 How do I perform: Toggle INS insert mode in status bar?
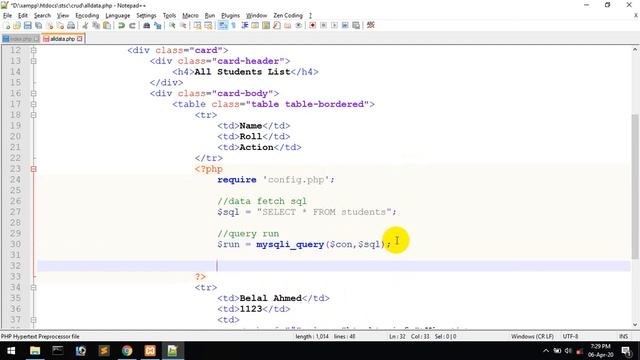[623, 336]
